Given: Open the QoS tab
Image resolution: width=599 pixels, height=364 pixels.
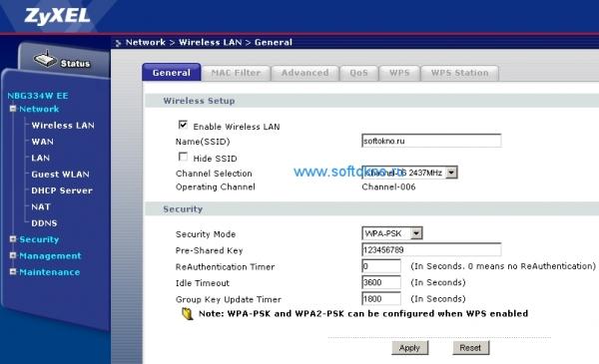Looking at the screenshot, I should click(x=358, y=73).
